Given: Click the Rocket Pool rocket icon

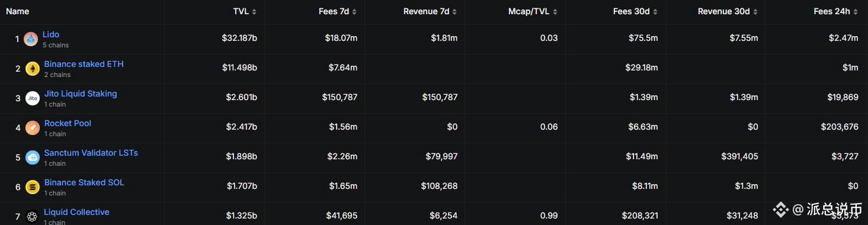Looking at the screenshot, I should point(33,128).
